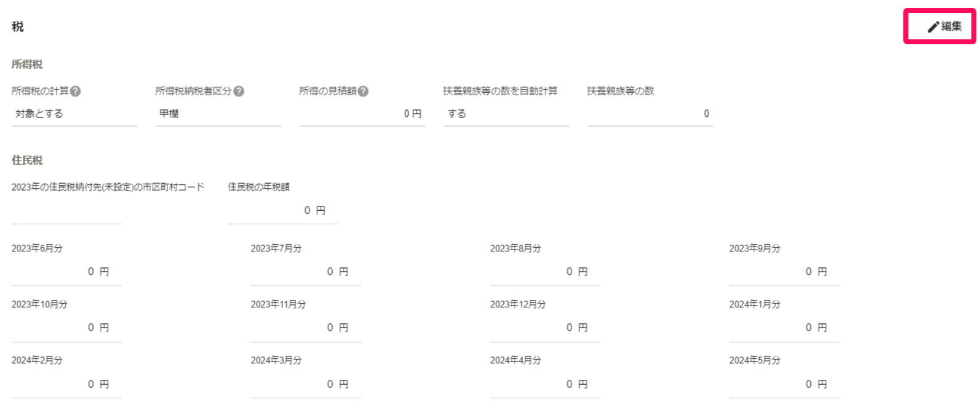The width and height of the screenshot is (980, 410).
Task: Click the 2023年10月分 amount field
Action: pos(66,328)
